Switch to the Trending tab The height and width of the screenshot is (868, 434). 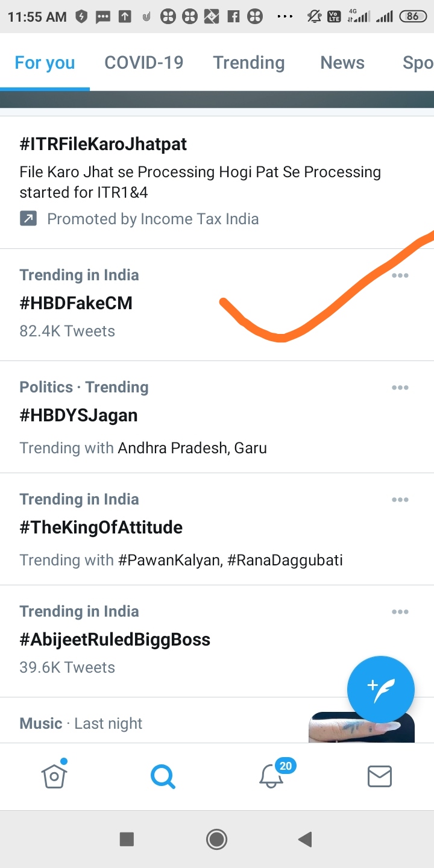click(249, 63)
